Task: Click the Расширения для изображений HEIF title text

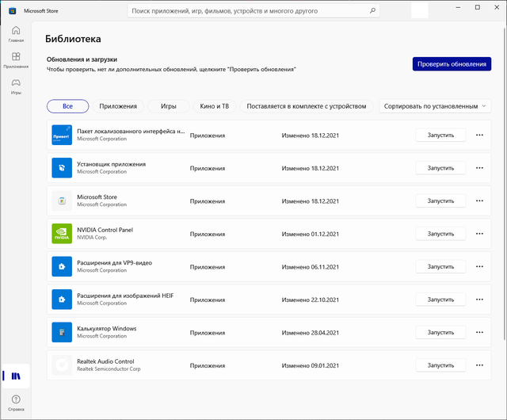Action: point(125,296)
